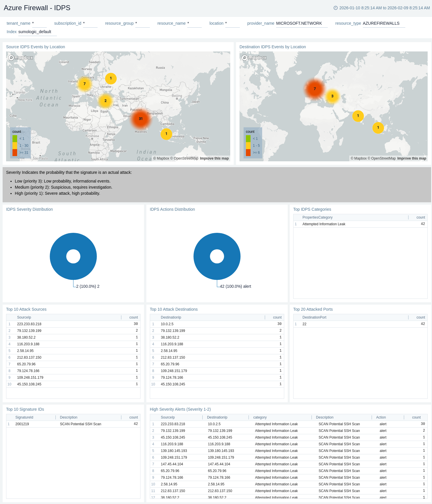
Task: Click the Mapbox logo on source map
Action: 21,58
